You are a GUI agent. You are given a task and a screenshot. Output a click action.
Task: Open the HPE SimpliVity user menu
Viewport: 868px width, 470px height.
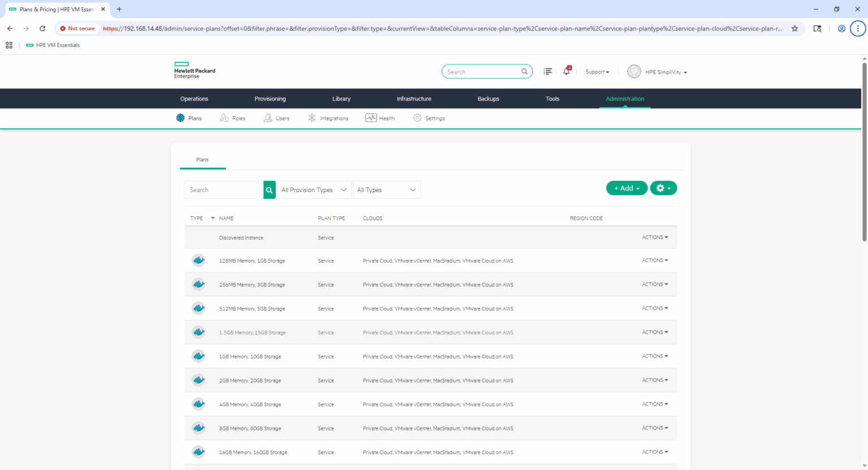658,72
